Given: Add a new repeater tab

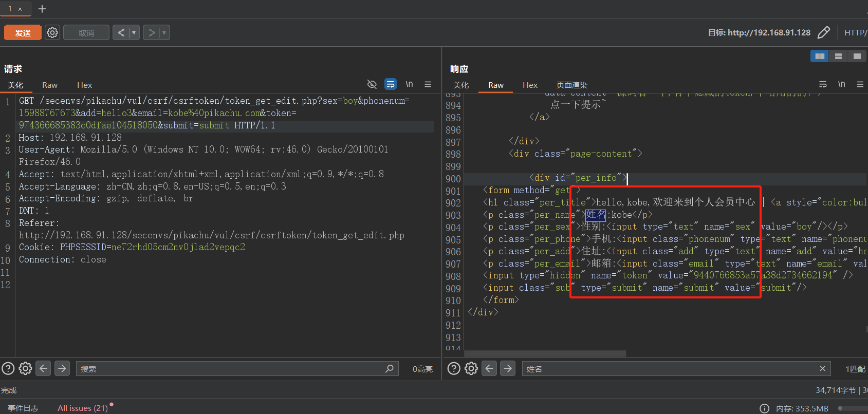Looking at the screenshot, I should [42, 9].
